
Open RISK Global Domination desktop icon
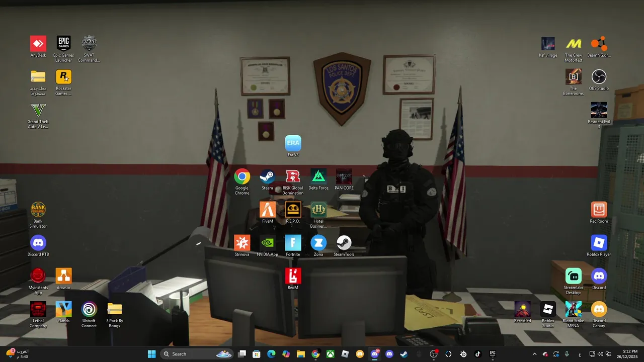[x=293, y=182]
